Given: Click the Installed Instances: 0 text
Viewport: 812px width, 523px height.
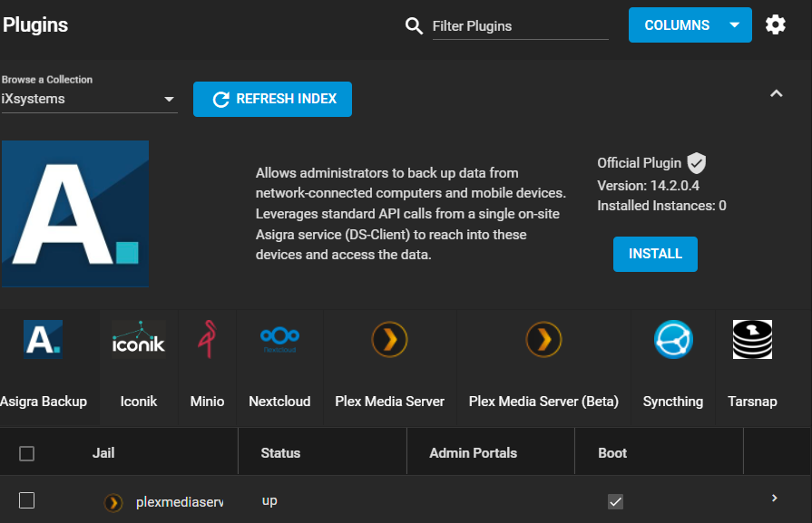Looking at the screenshot, I should click(661, 206).
